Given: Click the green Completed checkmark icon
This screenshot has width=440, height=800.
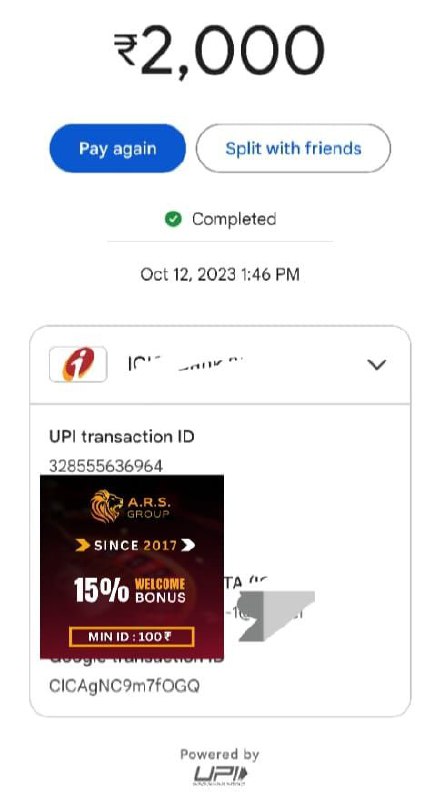Looking at the screenshot, I should (x=173, y=219).
